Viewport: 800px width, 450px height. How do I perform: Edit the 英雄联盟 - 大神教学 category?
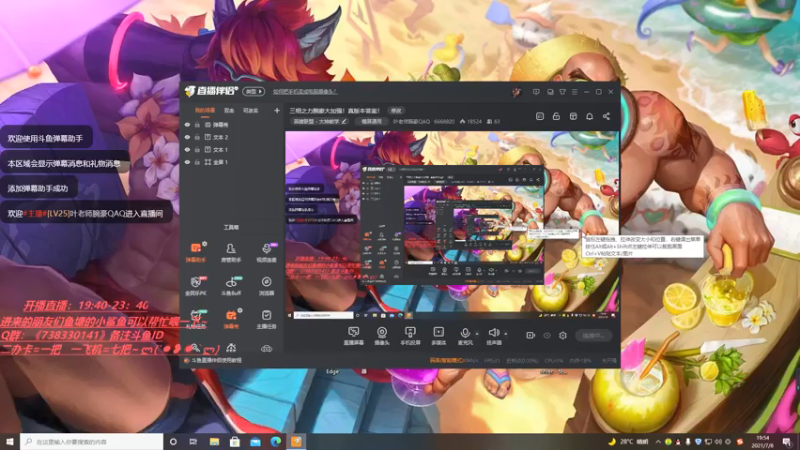click(x=320, y=122)
